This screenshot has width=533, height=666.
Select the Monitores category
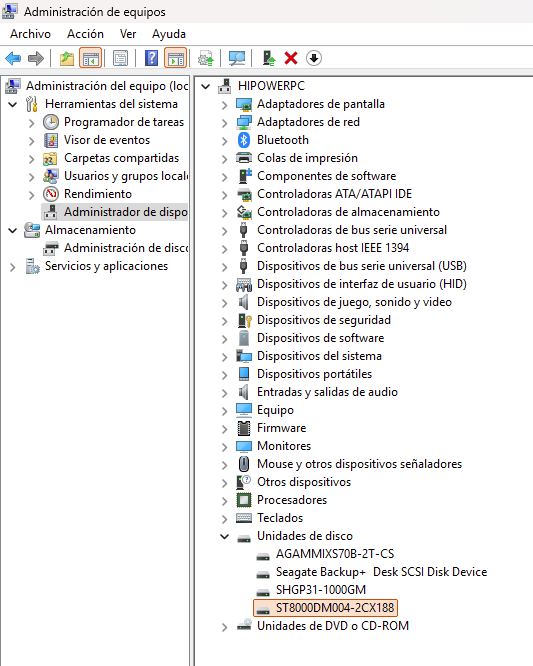coord(284,446)
